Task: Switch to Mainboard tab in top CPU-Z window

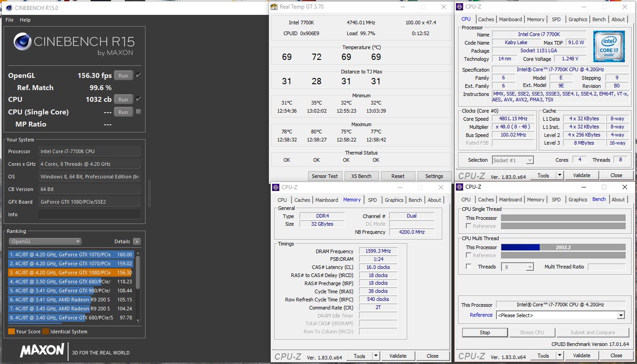Action: [510, 19]
